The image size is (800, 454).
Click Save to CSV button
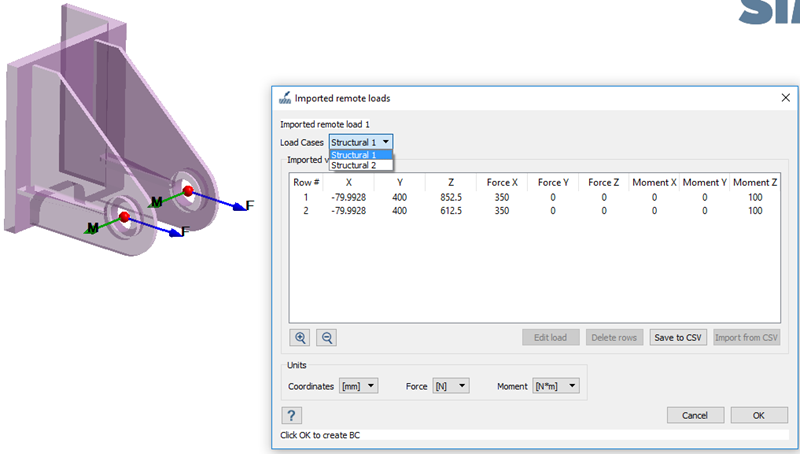(x=677, y=338)
